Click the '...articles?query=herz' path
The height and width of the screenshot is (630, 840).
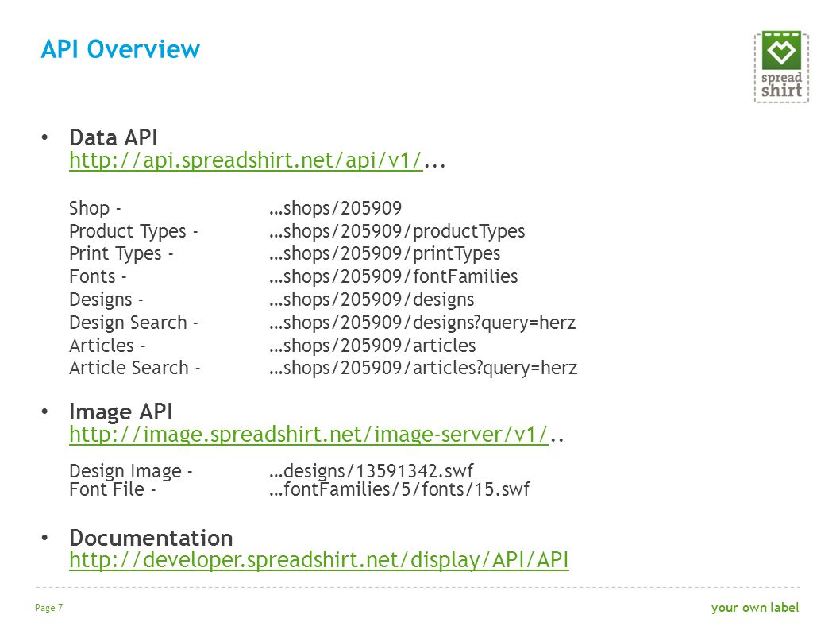point(423,369)
